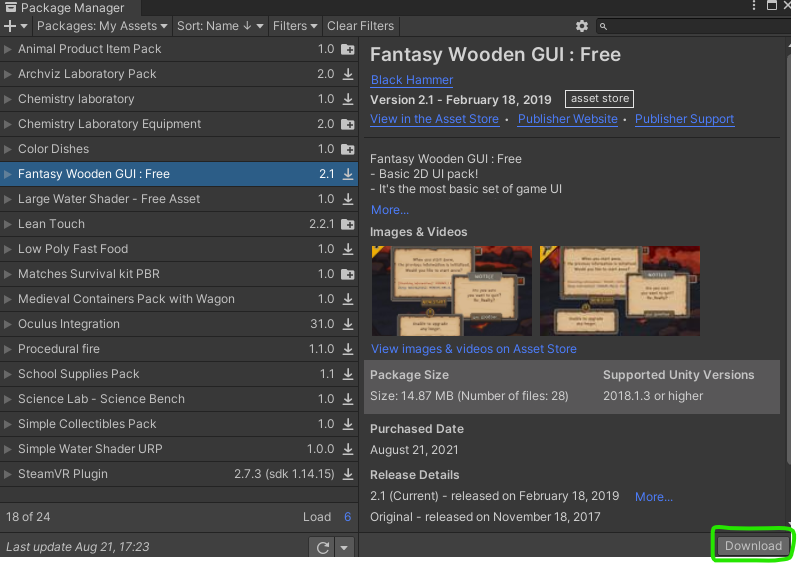This screenshot has height=563, width=798.
Task: Open the first preview image thumbnail
Action: tap(452, 291)
